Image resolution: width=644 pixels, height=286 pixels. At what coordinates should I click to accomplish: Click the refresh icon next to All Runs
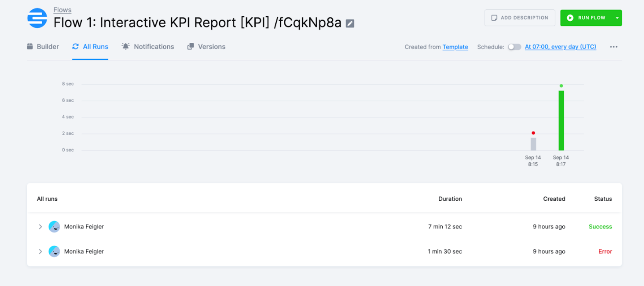(x=76, y=47)
